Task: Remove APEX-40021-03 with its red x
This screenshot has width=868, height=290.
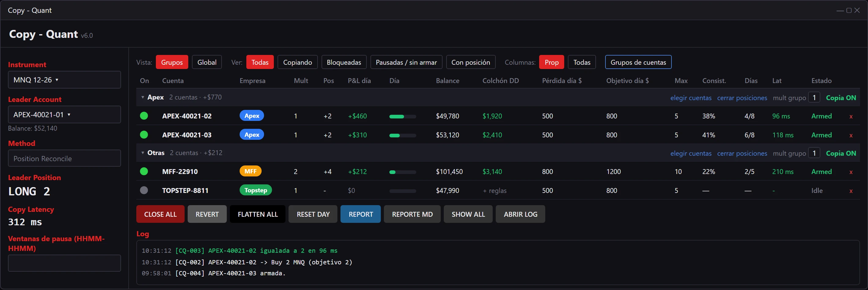Action: pyautogui.click(x=851, y=135)
